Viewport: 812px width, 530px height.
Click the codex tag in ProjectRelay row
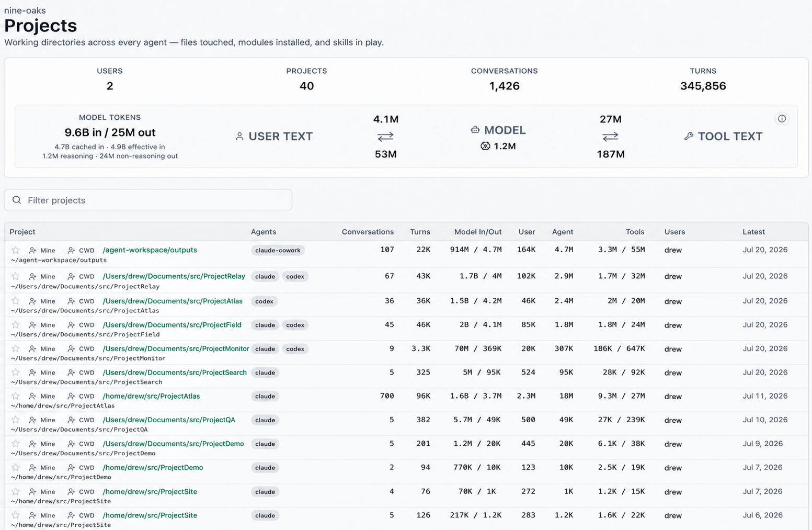295,277
